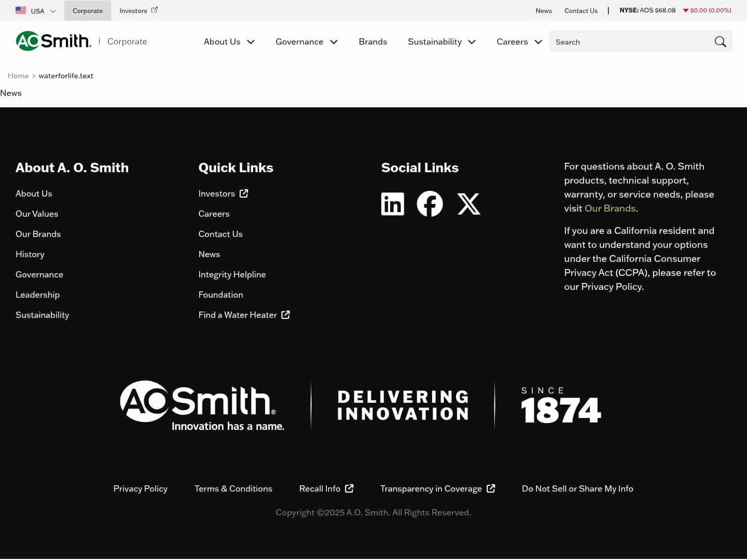Open the Governance dropdown

[306, 41]
